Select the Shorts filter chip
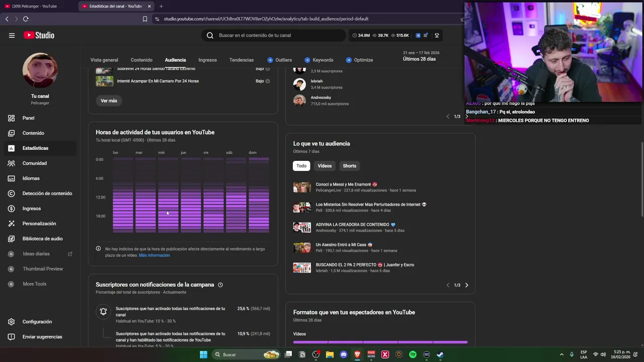 (x=349, y=166)
